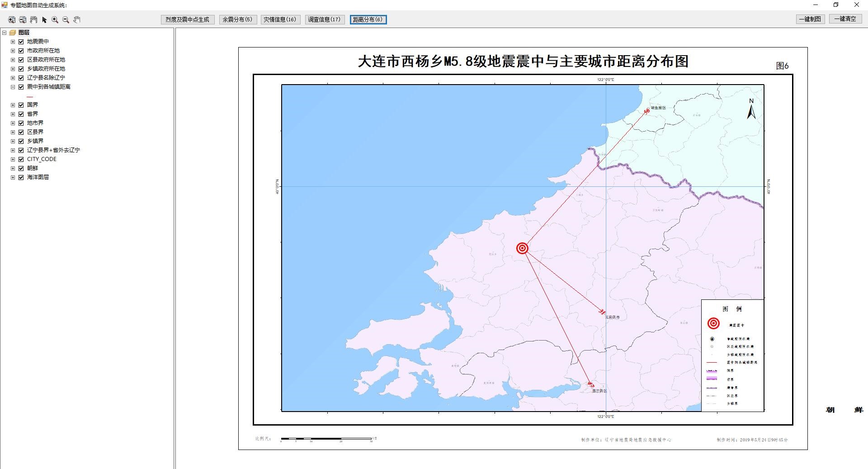868x469 pixels.
Task: Click the 瓦房店市 city label
Action: [x=613, y=317]
